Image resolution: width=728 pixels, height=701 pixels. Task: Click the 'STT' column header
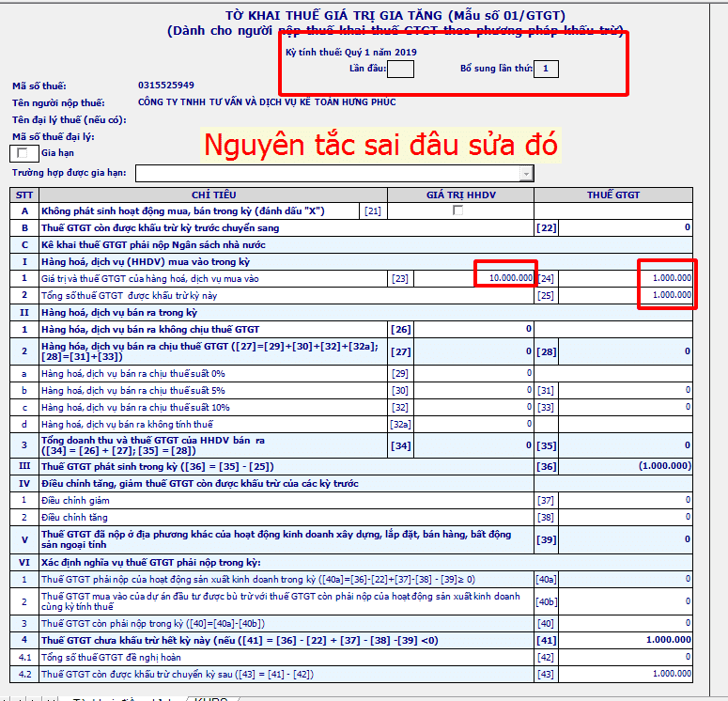(x=24, y=195)
